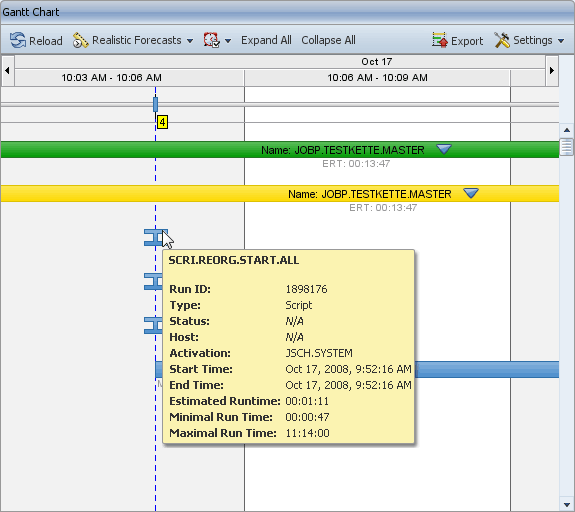Click the red clock calendar icon
Image resolution: width=575 pixels, height=512 pixels.
[x=212, y=40]
